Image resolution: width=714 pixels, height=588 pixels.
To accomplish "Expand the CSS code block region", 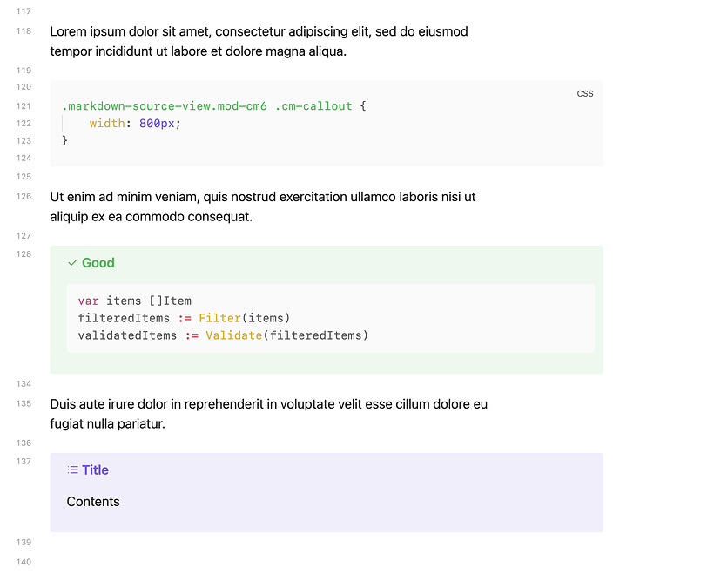I will coord(327,122).
